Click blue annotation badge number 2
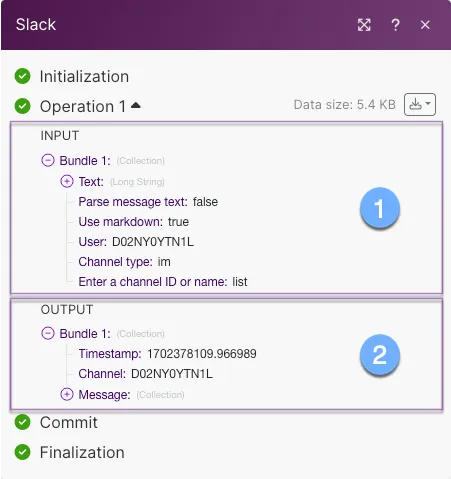 [380, 355]
